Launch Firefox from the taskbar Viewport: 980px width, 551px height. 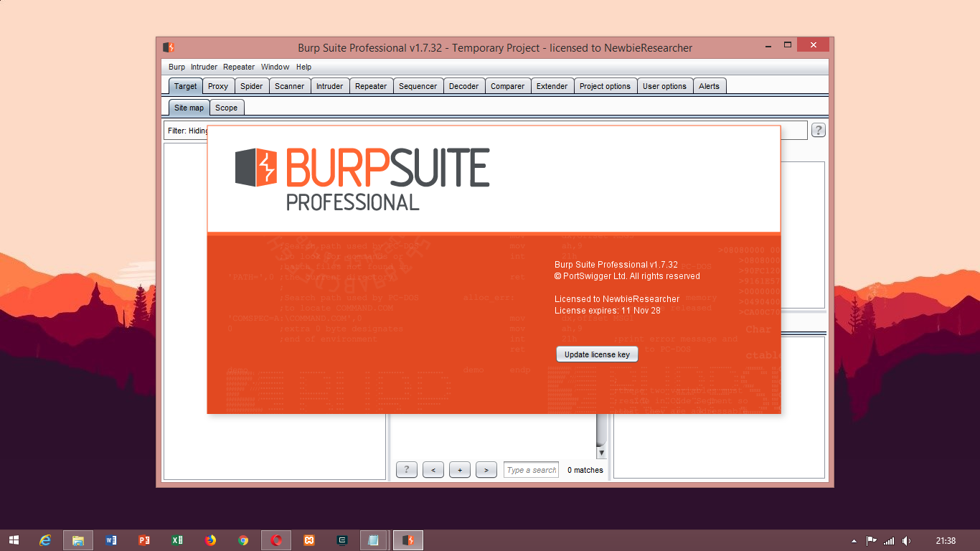tap(210, 540)
